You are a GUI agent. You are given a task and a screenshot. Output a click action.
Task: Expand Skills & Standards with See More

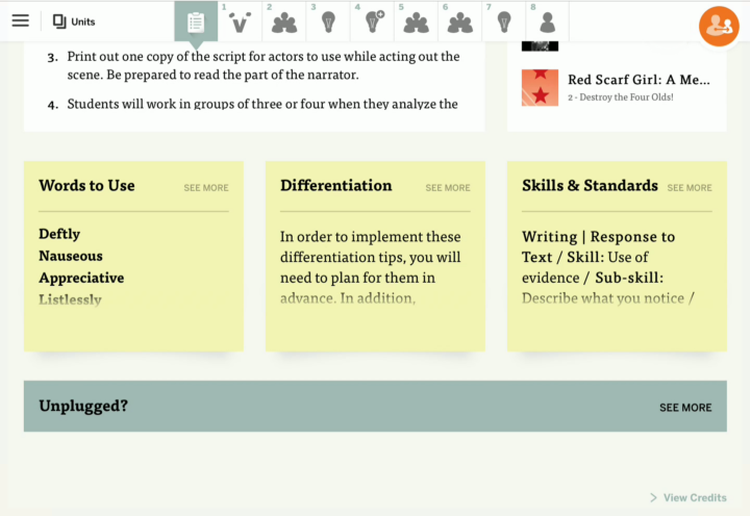pyautogui.click(x=689, y=188)
